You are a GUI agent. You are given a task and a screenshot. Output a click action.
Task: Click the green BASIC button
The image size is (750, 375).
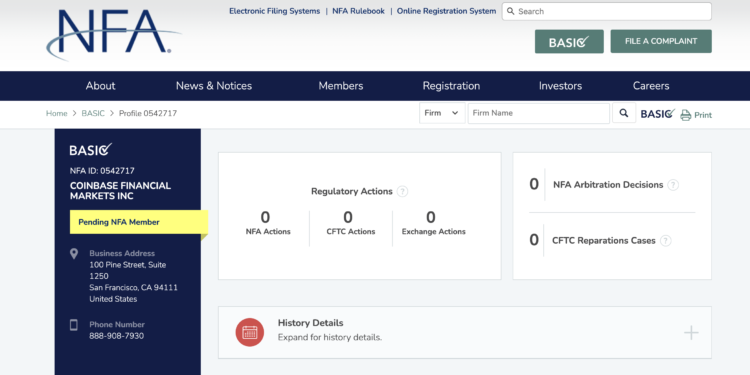coord(569,42)
